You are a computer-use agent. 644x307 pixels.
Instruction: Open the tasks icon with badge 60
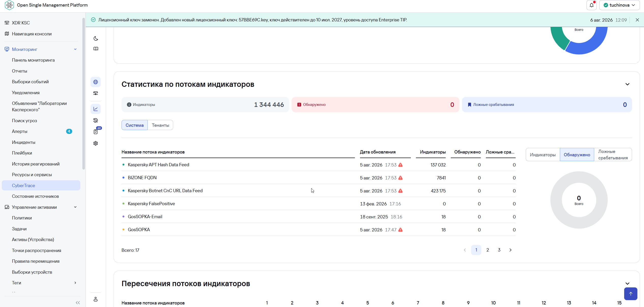click(96, 132)
